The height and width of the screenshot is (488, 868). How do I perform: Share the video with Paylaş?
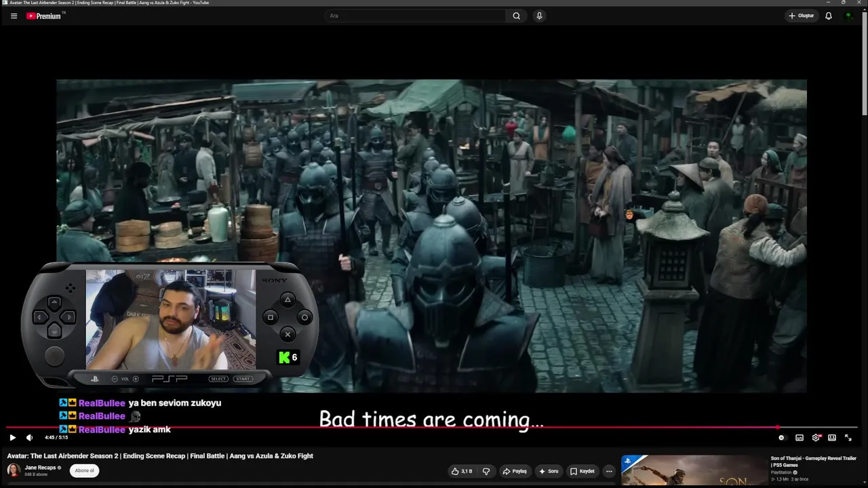tap(515, 471)
